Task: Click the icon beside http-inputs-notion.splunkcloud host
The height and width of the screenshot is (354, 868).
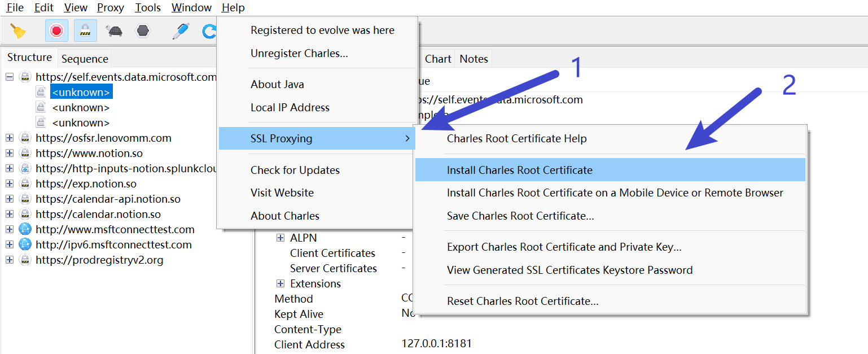Action: [x=25, y=168]
